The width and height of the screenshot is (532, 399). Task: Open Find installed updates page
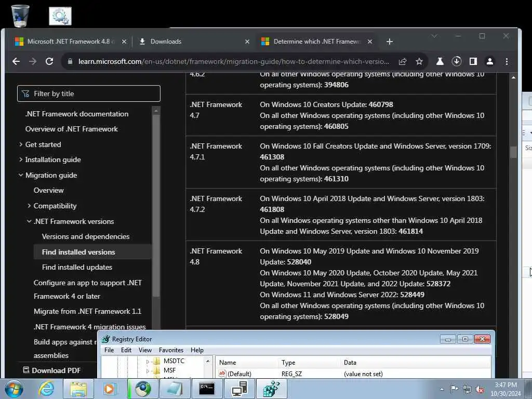tap(77, 268)
